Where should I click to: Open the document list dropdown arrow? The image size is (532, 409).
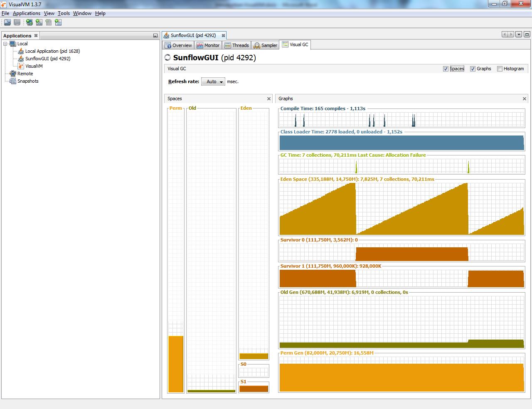tap(519, 34)
